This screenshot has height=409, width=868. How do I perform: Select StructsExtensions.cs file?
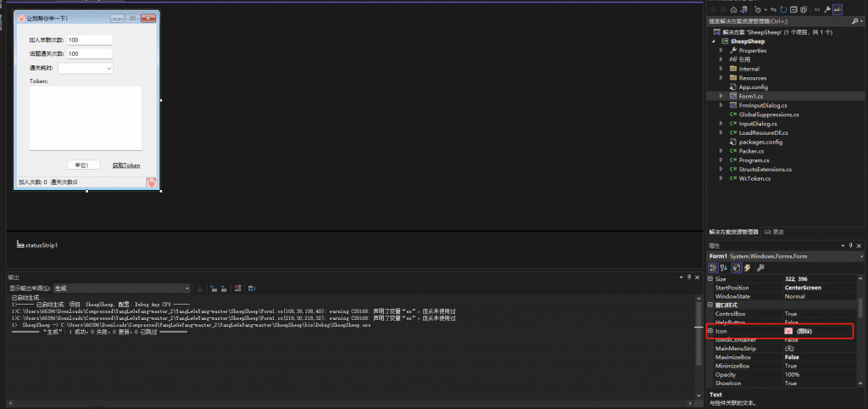(x=765, y=169)
